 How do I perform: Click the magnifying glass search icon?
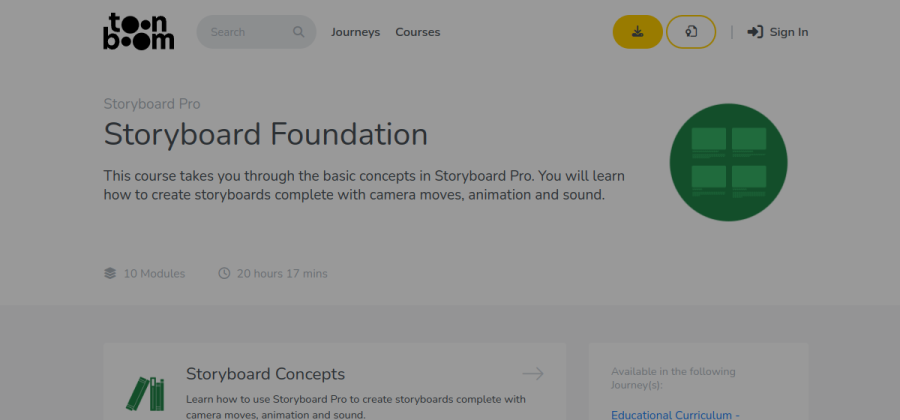coord(298,32)
